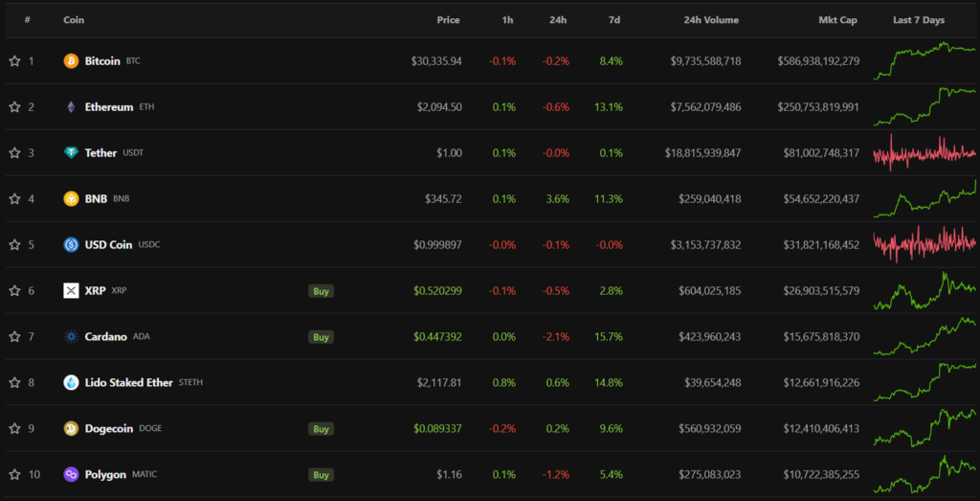Star Polygon as a favorite
This screenshot has width=980, height=501.
pyautogui.click(x=14, y=475)
